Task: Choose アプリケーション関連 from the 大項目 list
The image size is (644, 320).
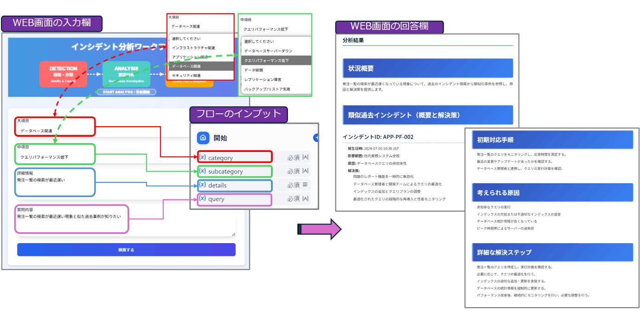Action: pyautogui.click(x=201, y=57)
